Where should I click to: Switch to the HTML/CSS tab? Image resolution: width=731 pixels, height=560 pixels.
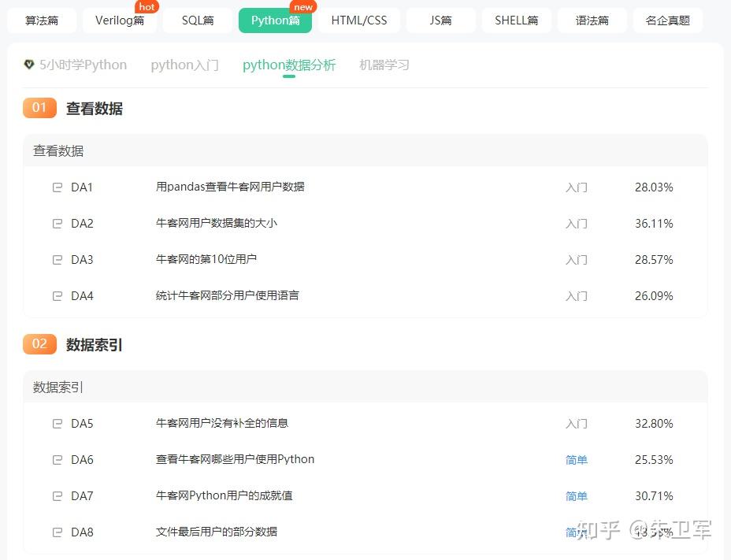click(x=359, y=20)
